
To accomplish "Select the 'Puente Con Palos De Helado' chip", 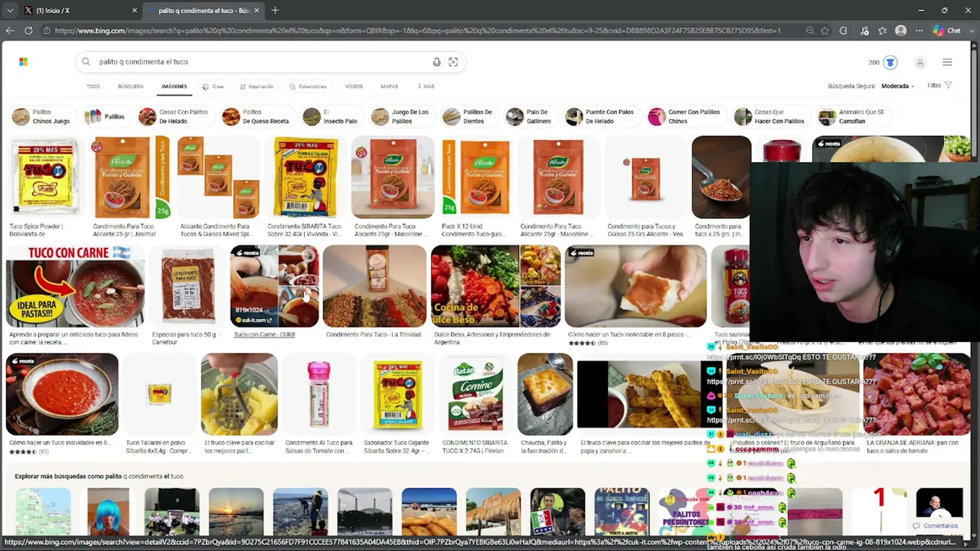I will click(x=600, y=116).
